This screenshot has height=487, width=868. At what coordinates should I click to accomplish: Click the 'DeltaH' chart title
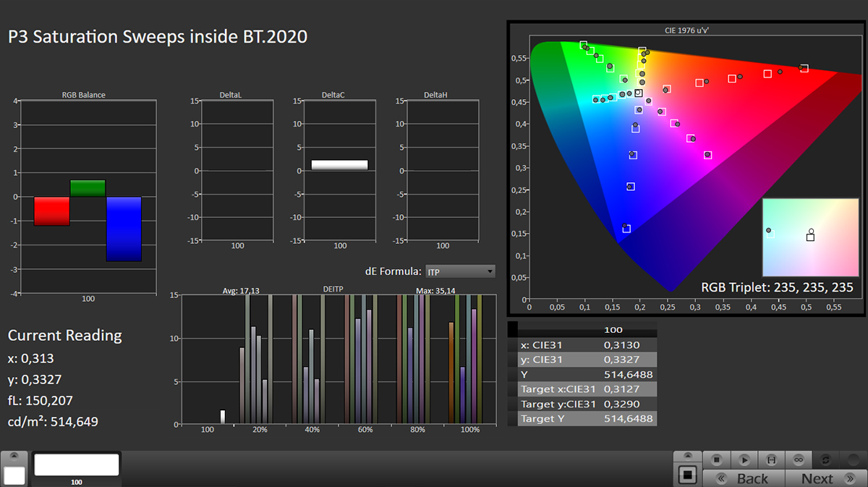click(436, 95)
